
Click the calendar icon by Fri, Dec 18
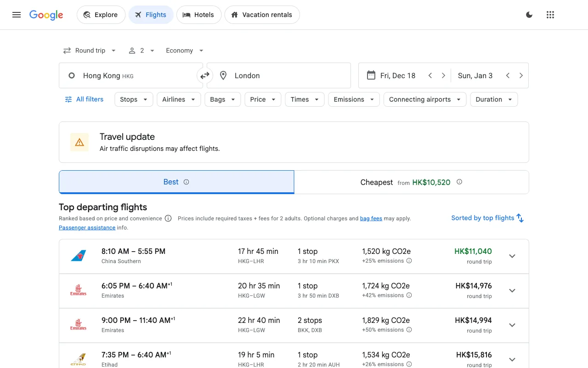[371, 75]
